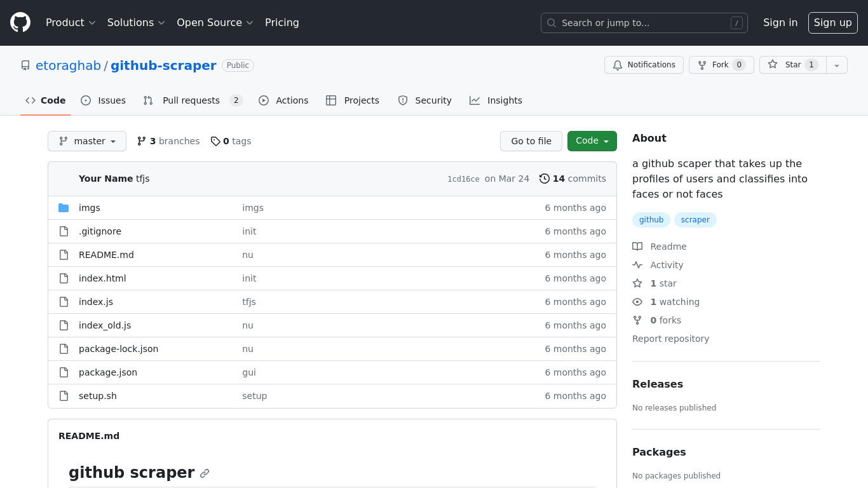Click the README.md title above github scraper heading
The width and height of the screenshot is (868, 488).
click(x=89, y=436)
